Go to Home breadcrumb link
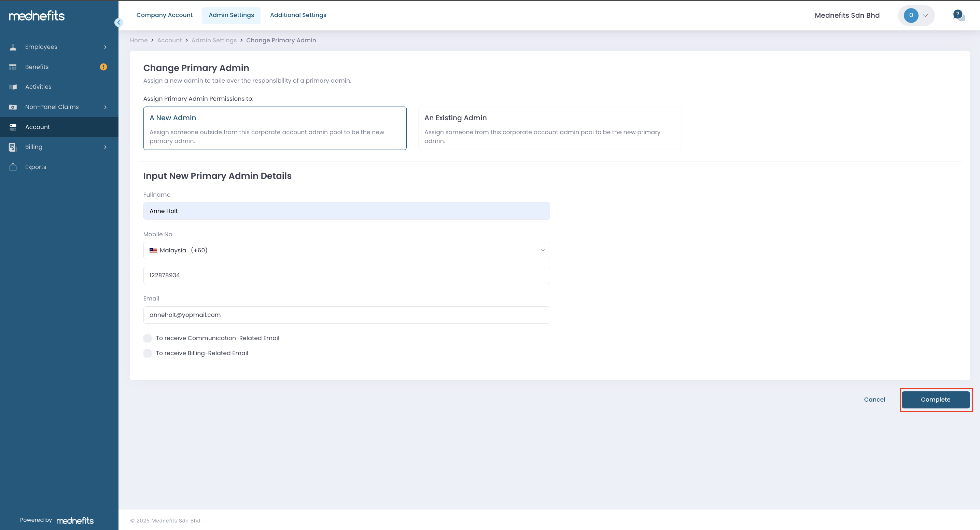This screenshot has height=530, width=980. coord(139,40)
